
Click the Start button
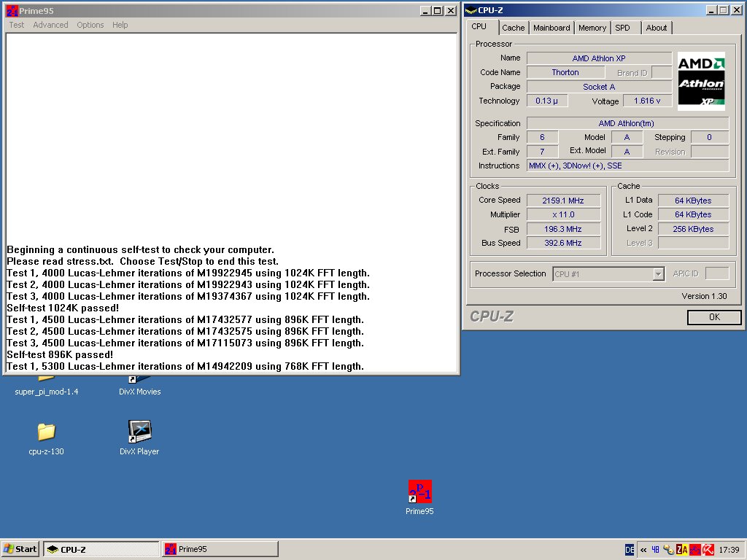click(x=20, y=549)
